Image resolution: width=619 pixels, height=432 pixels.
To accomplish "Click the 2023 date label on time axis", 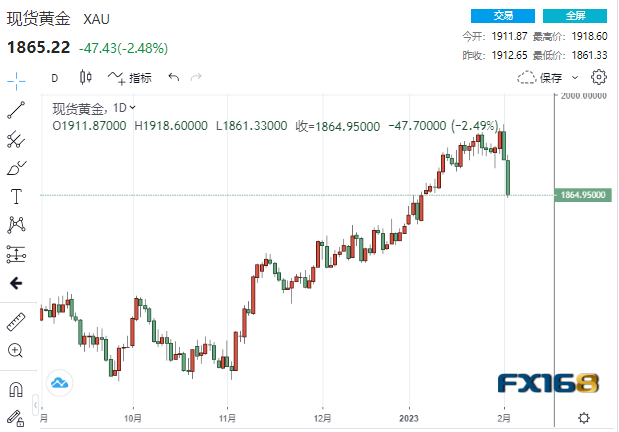I will [x=409, y=418].
